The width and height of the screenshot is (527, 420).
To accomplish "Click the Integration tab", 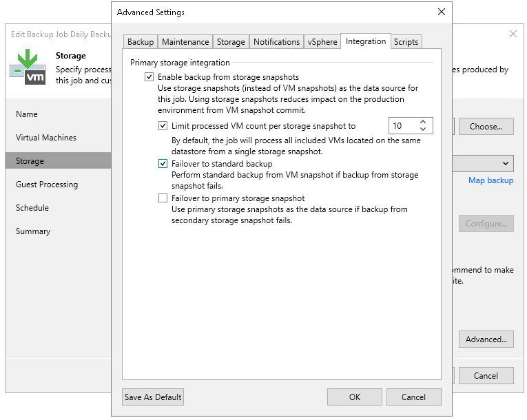I will point(366,41).
